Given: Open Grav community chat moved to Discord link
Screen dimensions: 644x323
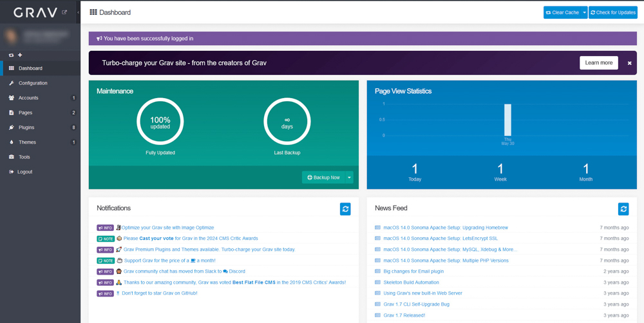Looking at the screenshot, I should pyautogui.click(x=184, y=271).
